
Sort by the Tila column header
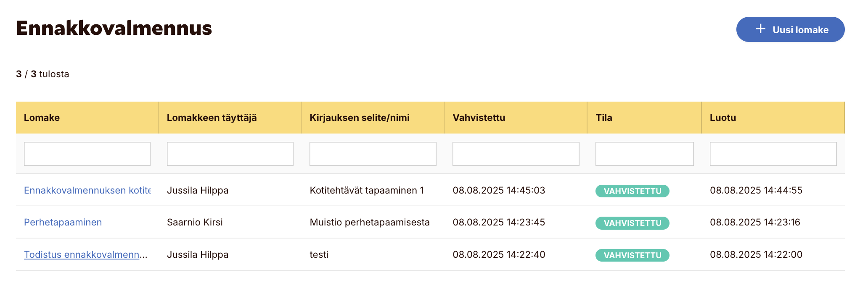(603, 118)
